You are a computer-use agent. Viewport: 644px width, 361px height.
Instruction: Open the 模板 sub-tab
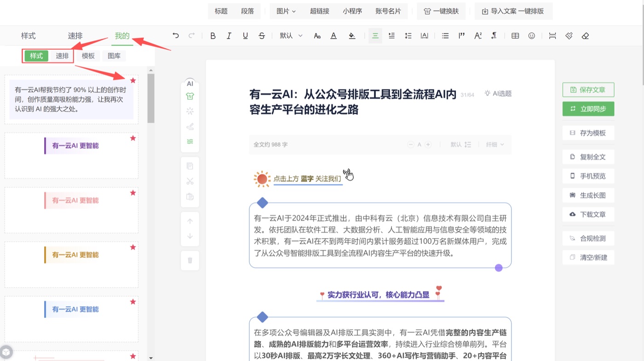[x=88, y=56]
